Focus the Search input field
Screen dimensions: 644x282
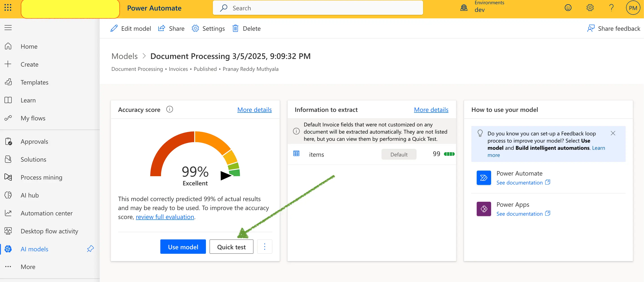(318, 8)
